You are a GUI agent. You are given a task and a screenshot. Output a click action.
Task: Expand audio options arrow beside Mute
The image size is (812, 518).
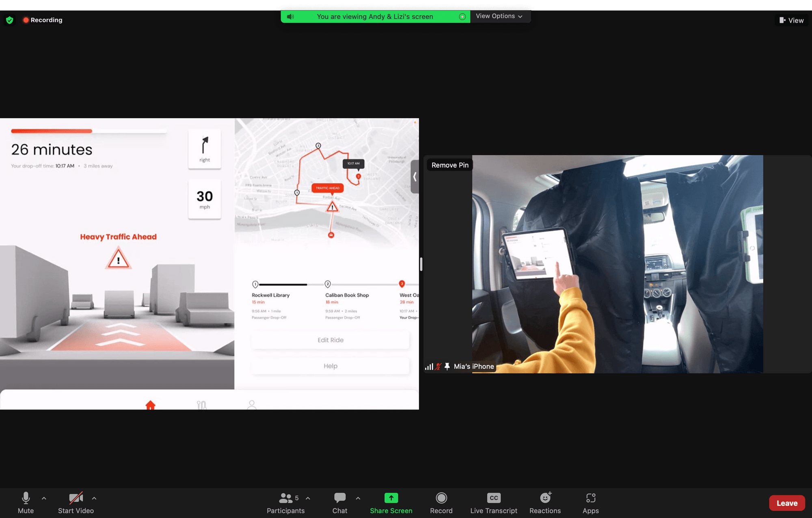click(44, 498)
